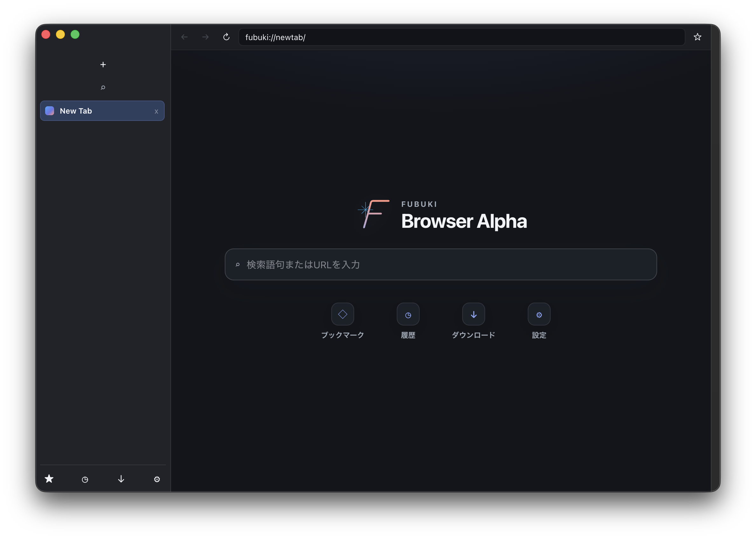Open 設定 shortcut gear icon
This screenshot has width=756, height=539.
(x=539, y=314)
